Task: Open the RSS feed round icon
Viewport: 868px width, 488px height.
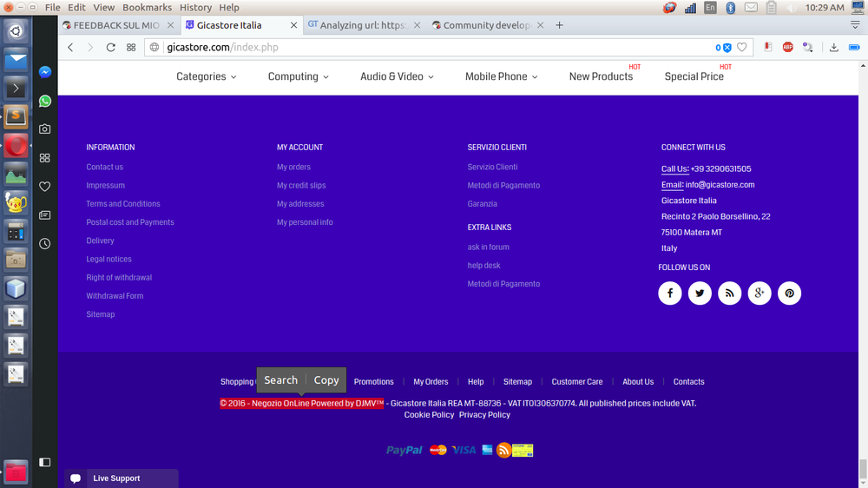Action: (x=730, y=293)
